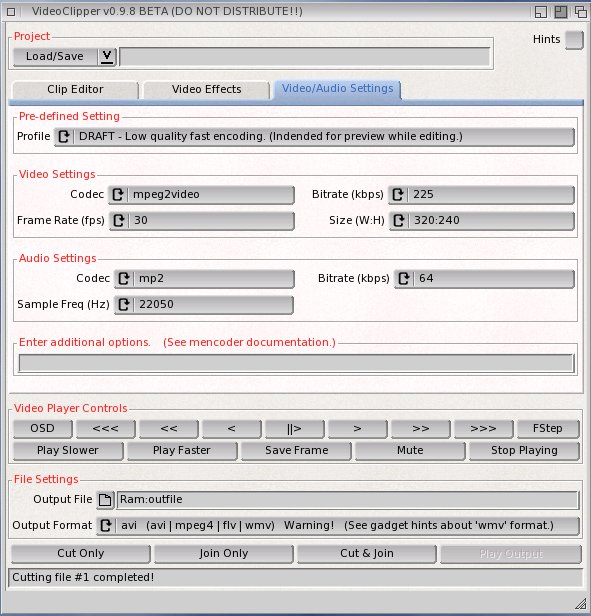Click the FStep frame step button
The image size is (591, 616).
pos(548,429)
